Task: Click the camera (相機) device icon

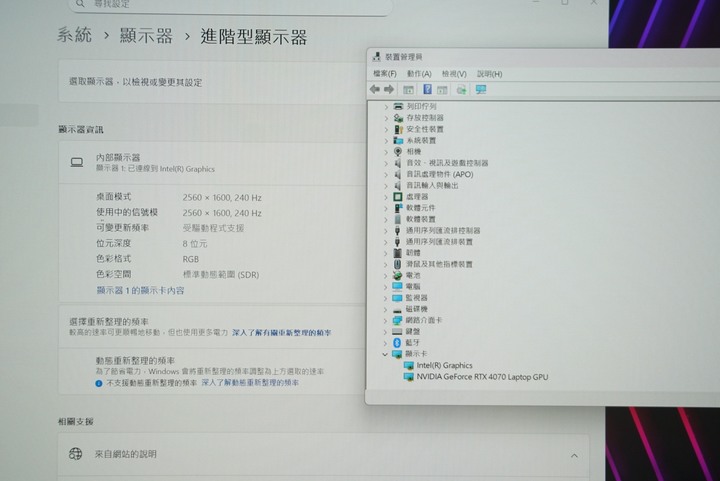Action: pos(398,151)
